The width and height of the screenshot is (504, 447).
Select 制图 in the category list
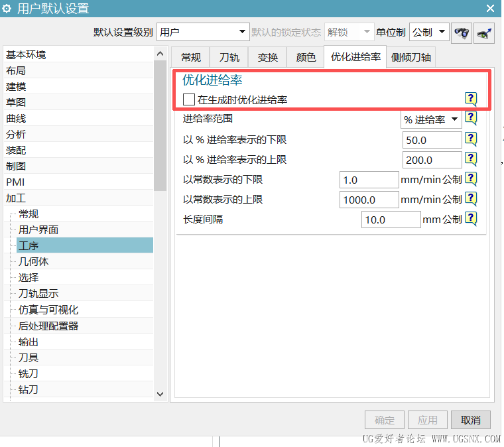78,166
